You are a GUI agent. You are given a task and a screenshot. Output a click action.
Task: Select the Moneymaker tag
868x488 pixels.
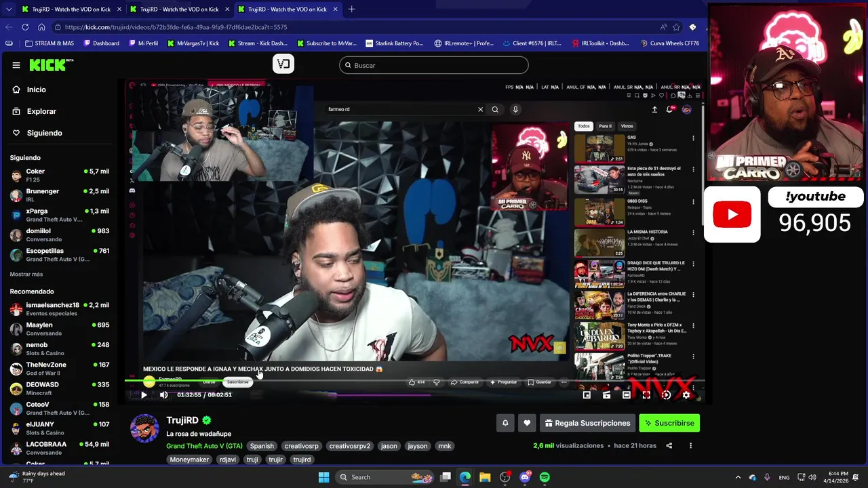[x=190, y=460]
